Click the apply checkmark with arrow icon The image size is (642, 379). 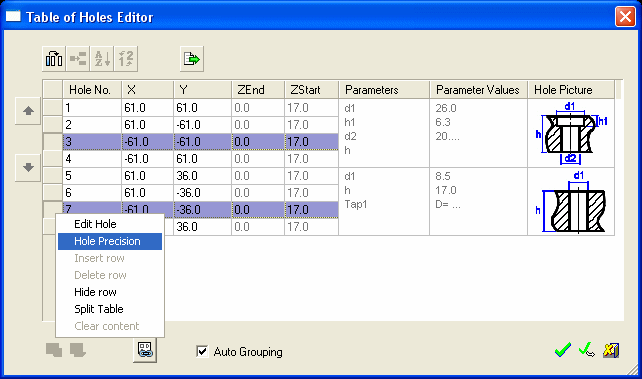(587, 350)
